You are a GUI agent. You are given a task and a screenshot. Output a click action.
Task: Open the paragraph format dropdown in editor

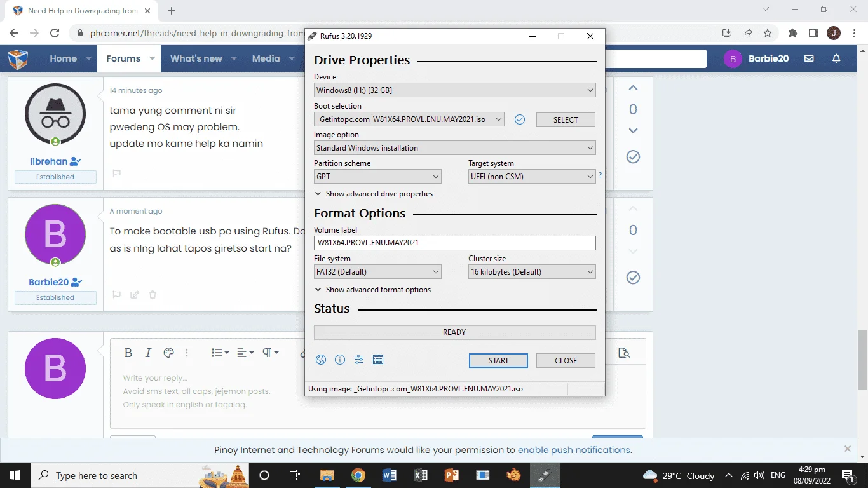271,353
